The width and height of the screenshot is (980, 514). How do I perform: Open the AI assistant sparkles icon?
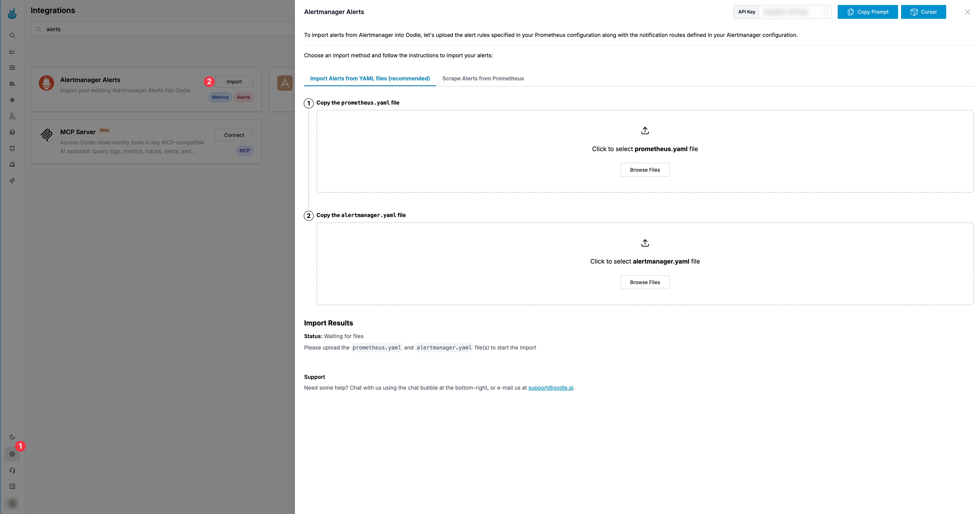coord(12,180)
